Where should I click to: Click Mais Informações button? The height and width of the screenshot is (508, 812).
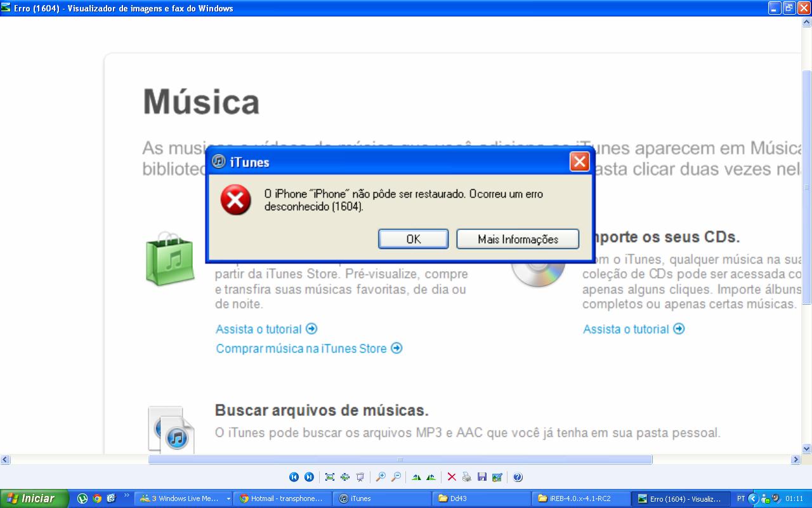pos(518,239)
